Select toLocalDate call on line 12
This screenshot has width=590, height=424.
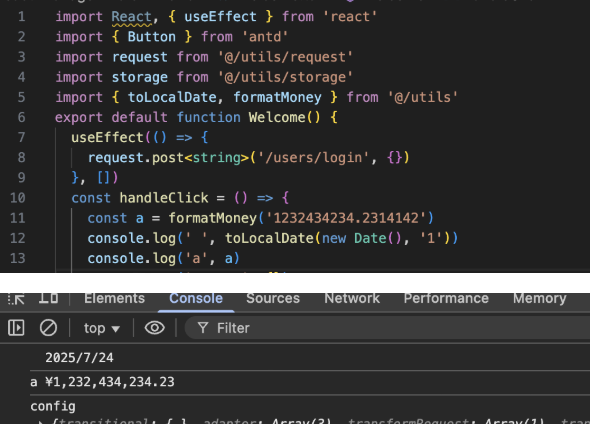pyautogui.click(x=269, y=239)
